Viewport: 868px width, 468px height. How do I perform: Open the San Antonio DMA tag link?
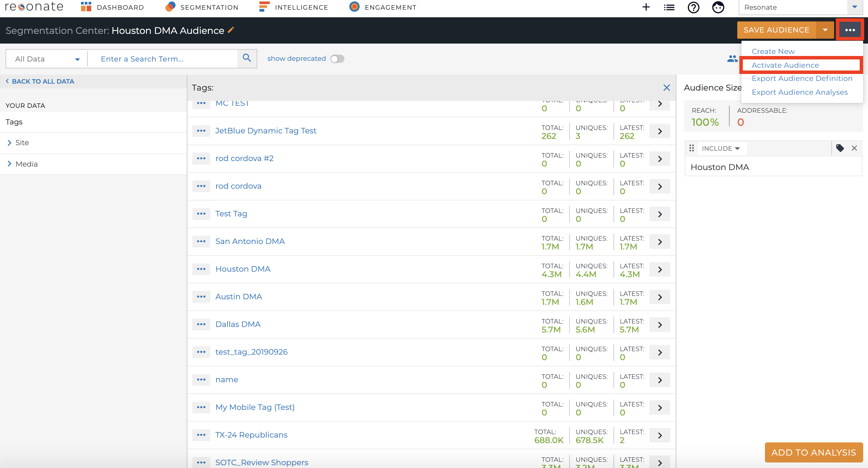pos(250,242)
